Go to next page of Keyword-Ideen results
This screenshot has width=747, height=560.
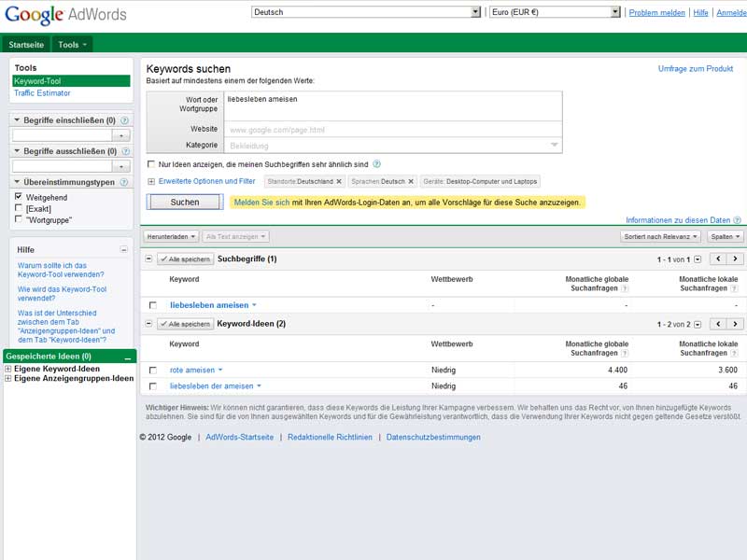tap(735, 324)
